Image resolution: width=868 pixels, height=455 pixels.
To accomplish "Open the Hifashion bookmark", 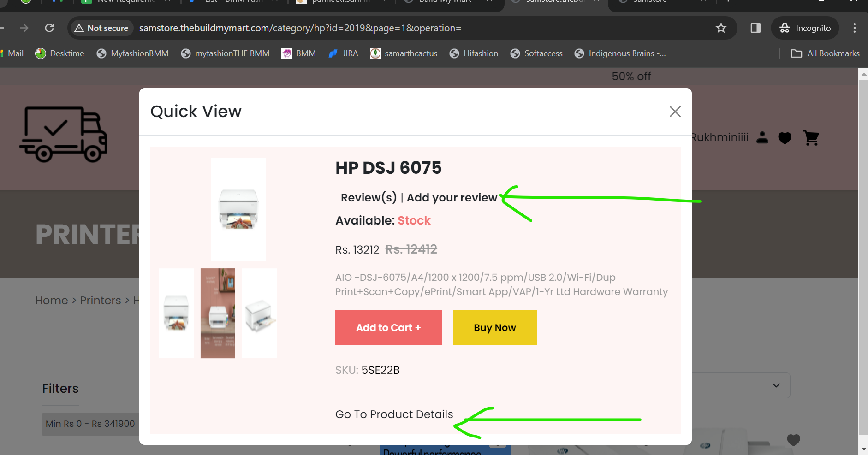I will (474, 53).
